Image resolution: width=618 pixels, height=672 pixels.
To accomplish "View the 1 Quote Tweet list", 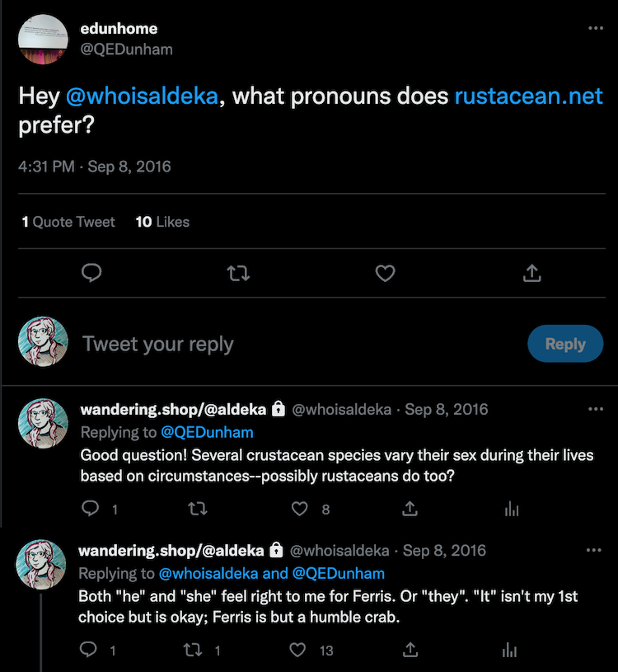I will (68, 222).
